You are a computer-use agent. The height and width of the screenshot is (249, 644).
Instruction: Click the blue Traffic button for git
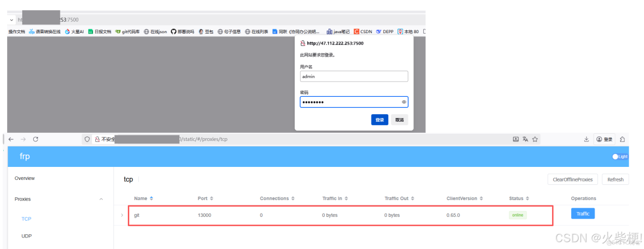click(583, 214)
